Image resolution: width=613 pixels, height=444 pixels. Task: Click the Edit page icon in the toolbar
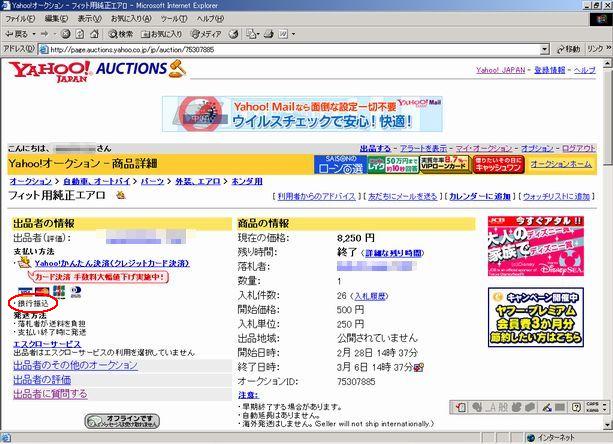click(x=283, y=34)
